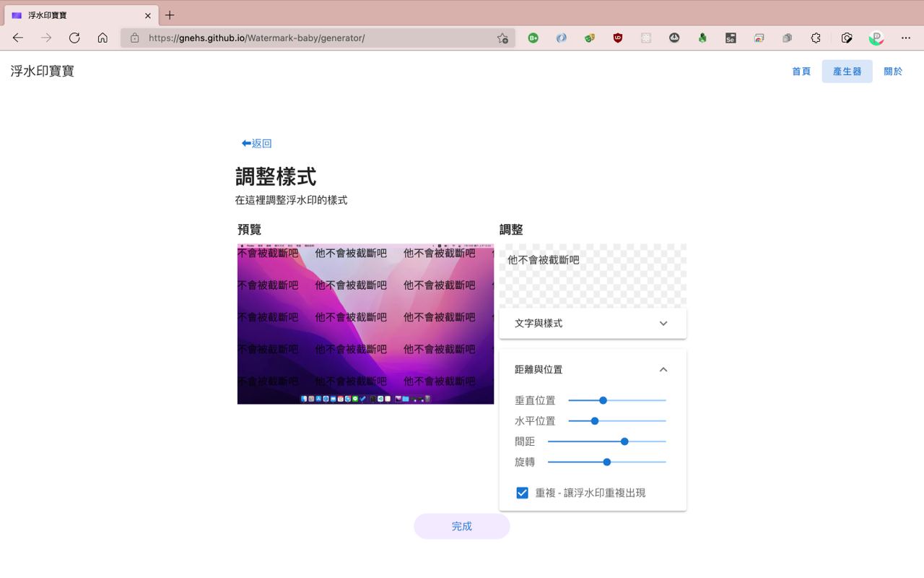Uncheck 重複 - 讓浮水印重複出現 checkbox
The width and height of the screenshot is (924, 578).
click(x=522, y=493)
